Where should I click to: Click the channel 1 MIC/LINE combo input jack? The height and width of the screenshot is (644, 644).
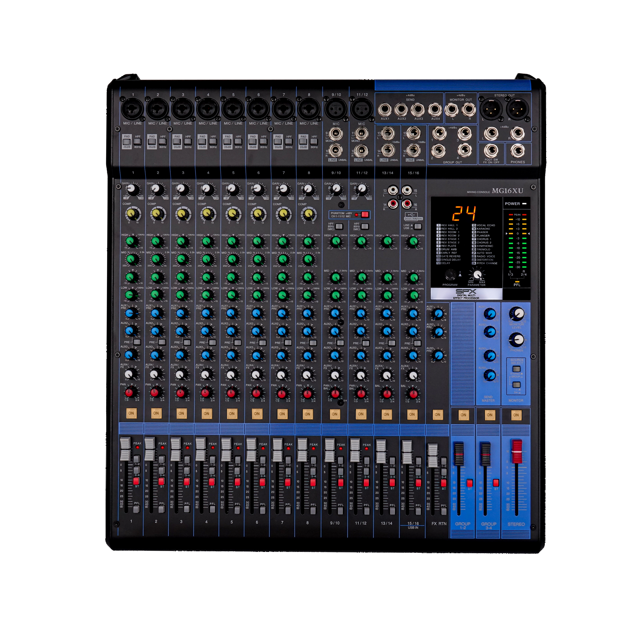click(132, 109)
